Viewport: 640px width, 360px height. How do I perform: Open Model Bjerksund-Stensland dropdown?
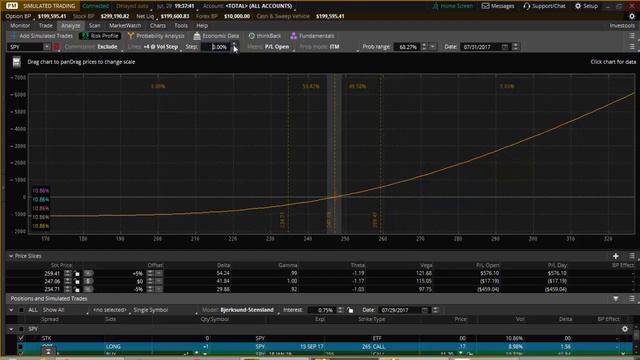240,310
